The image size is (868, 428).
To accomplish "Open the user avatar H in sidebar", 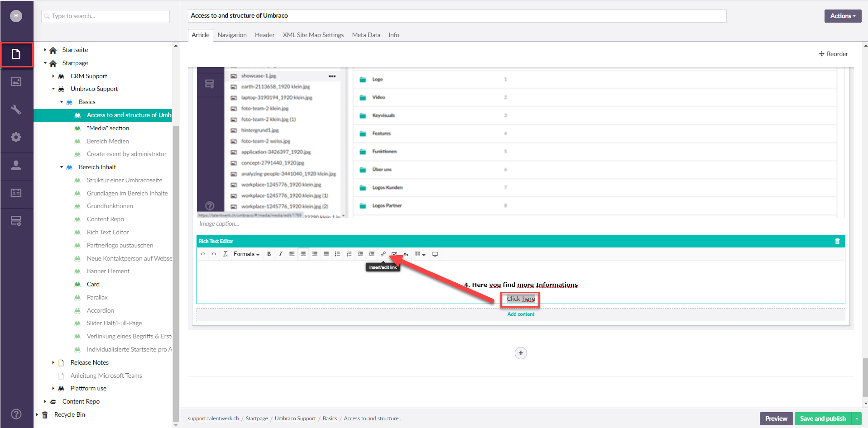I will [16, 16].
